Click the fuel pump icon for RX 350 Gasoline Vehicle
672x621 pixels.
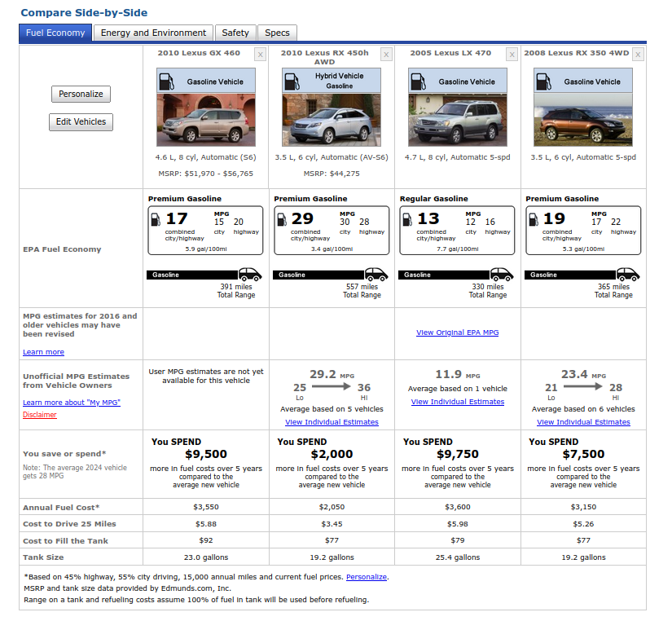(x=543, y=81)
